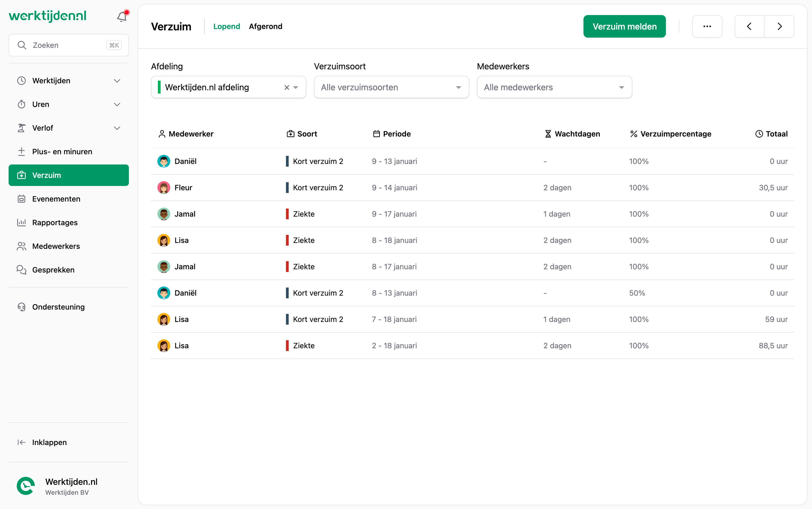Switch to the Afgerond tab
This screenshot has height=509, width=812.
(x=266, y=26)
